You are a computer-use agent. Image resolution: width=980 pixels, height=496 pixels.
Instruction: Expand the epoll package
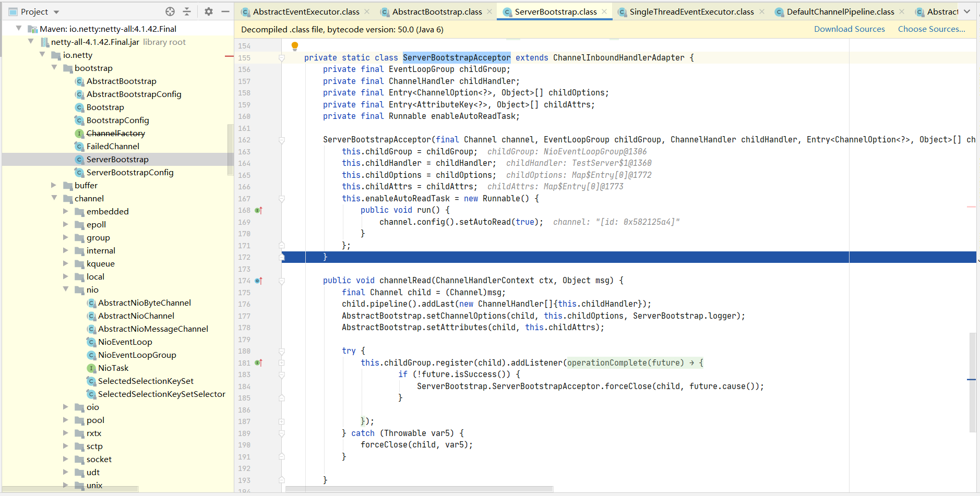pos(66,224)
